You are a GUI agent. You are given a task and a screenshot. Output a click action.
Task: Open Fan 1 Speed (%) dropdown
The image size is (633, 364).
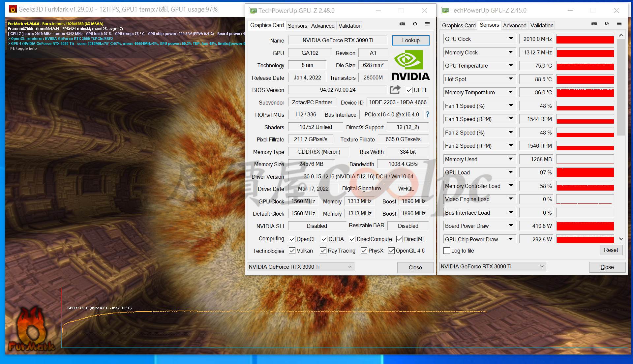coord(511,106)
